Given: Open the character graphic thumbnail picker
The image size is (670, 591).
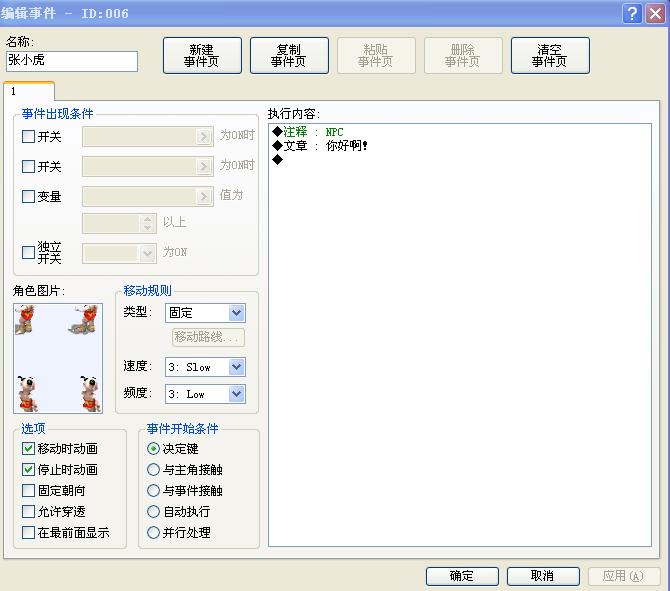Looking at the screenshot, I should point(58,358).
